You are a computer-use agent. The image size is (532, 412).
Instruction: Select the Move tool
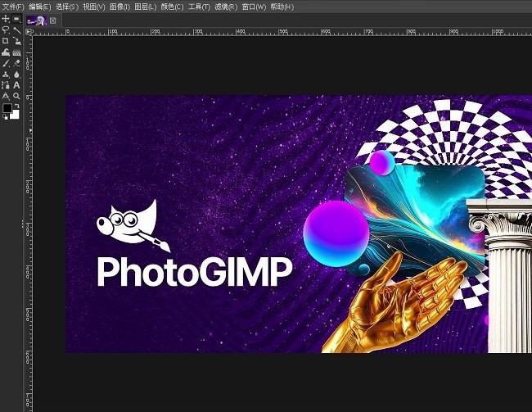6,18
